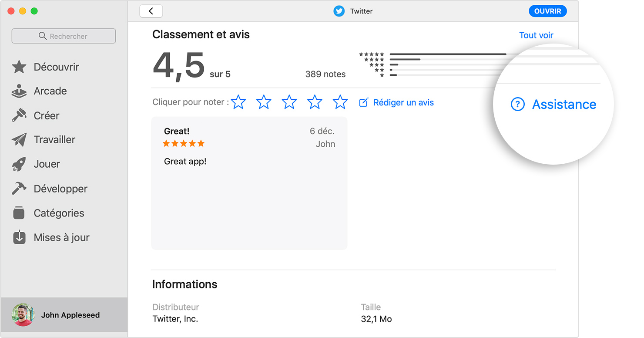Open the Jouer rocket icon
The image size is (644, 338).
pos(19,164)
